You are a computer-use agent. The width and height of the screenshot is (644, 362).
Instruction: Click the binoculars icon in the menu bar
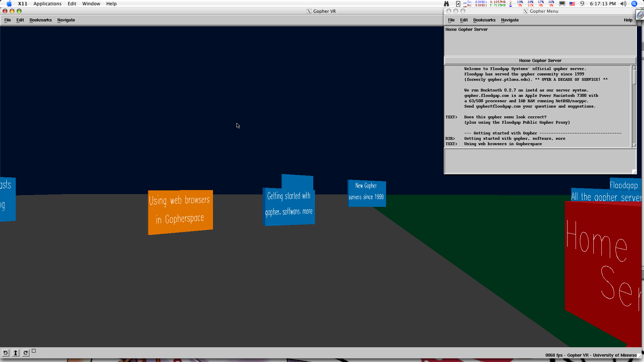(446, 4)
